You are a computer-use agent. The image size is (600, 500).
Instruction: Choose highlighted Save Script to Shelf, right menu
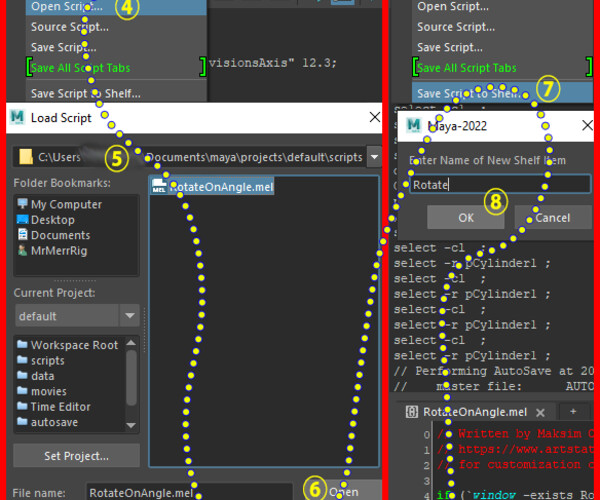tap(502, 93)
